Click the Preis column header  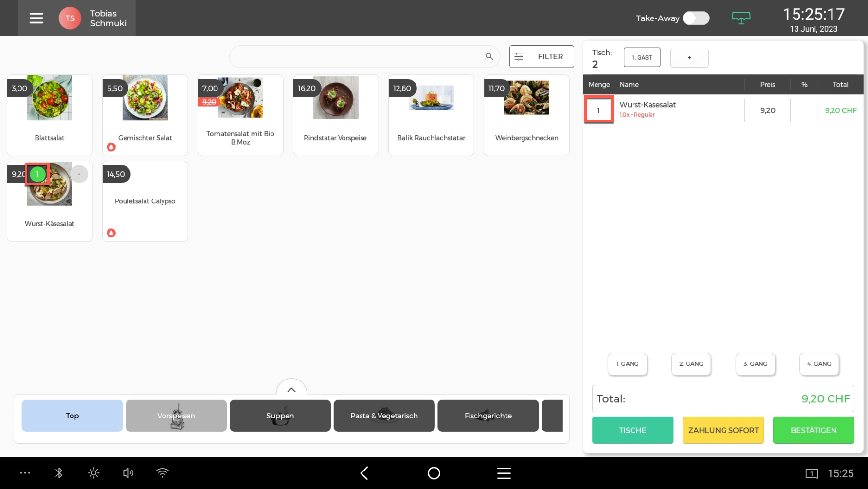click(768, 84)
